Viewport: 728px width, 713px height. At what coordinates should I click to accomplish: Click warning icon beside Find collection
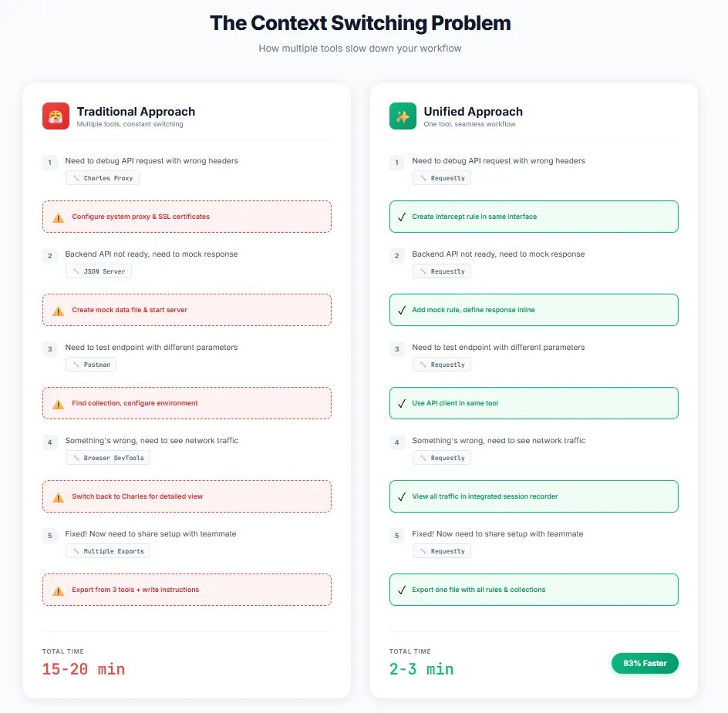click(58, 404)
